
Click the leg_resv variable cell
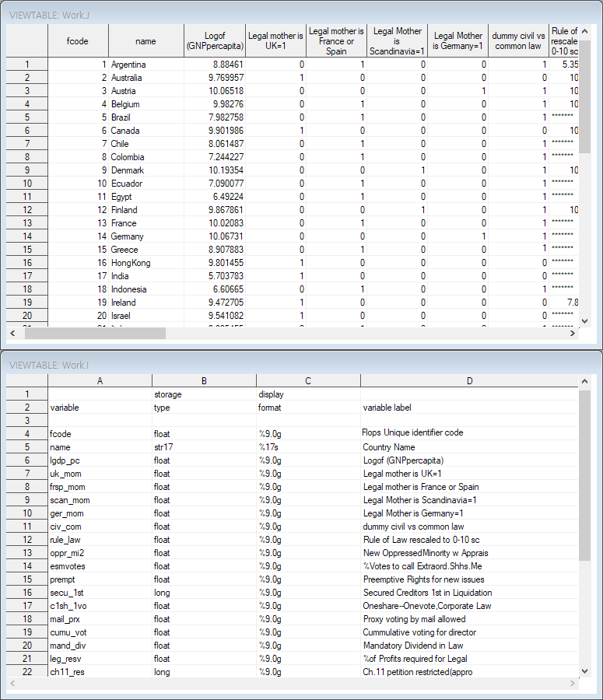(100, 659)
